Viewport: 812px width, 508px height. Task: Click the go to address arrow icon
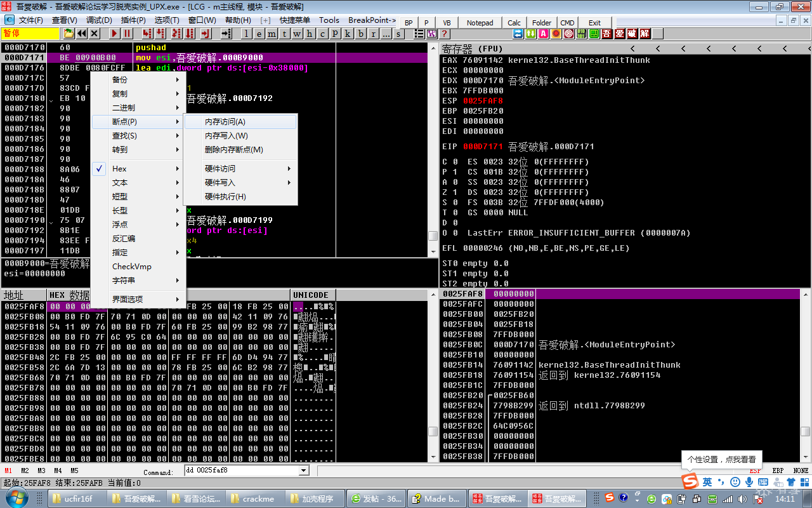tap(226, 33)
